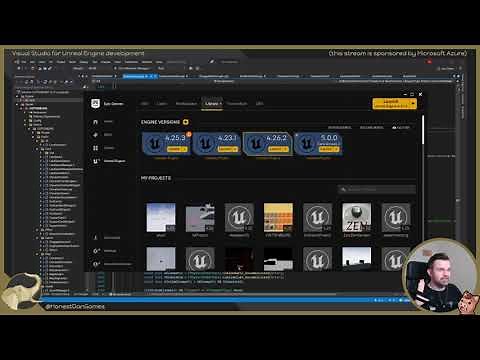Open options arrow beside 4.23.1 Launch
Screen dimensions: 480x360
tap(235, 149)
